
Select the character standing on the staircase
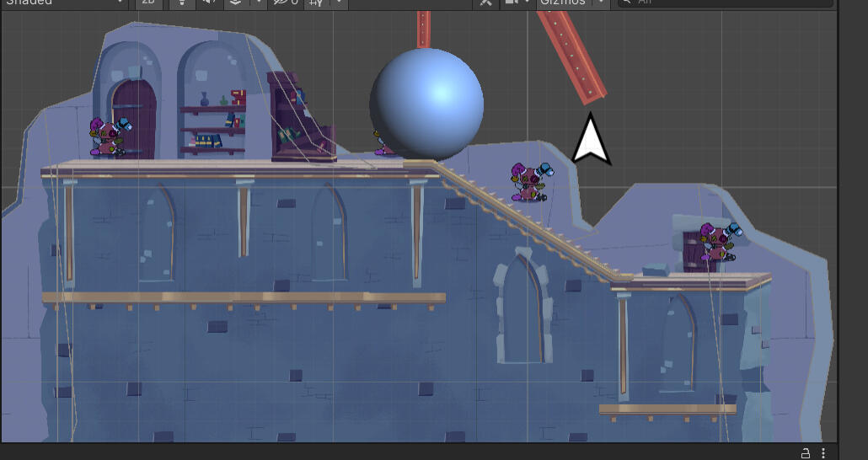[x=528, y=182]
